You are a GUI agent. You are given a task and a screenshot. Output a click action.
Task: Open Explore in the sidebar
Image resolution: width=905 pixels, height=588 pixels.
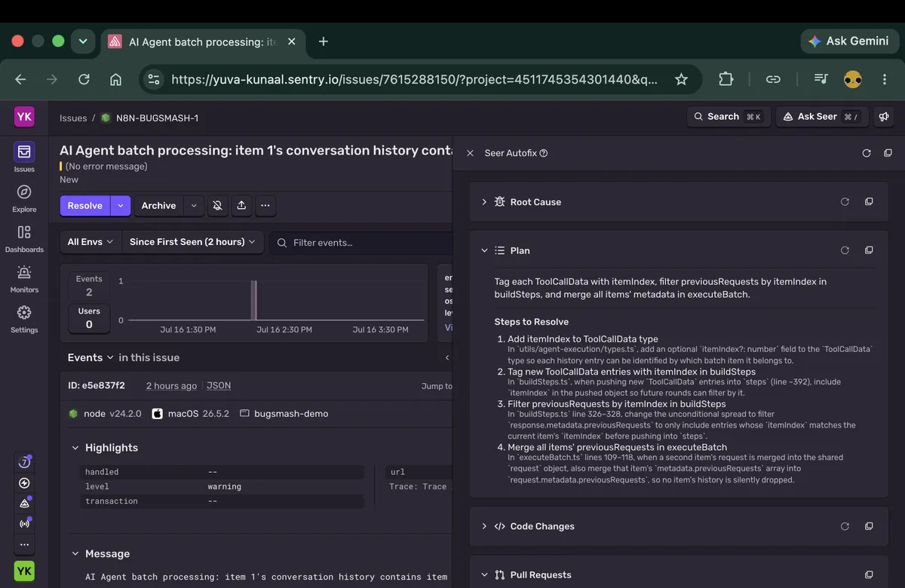click(x=24, y=198)
